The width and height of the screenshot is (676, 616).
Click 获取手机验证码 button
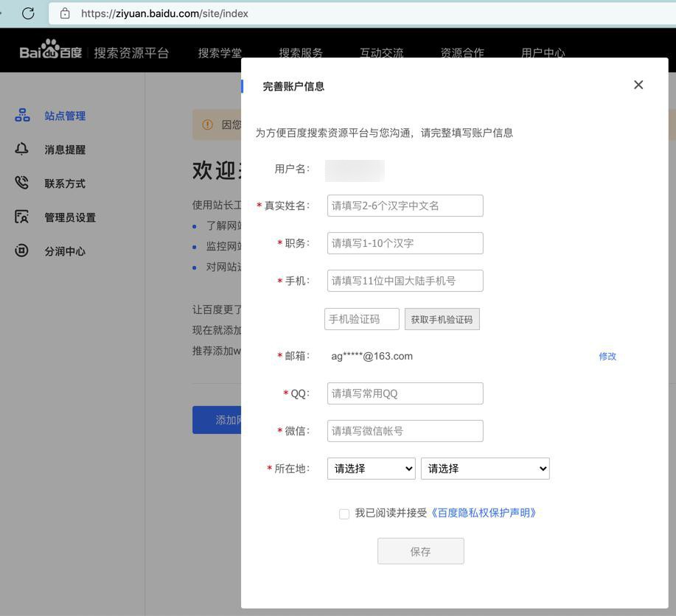442,320
